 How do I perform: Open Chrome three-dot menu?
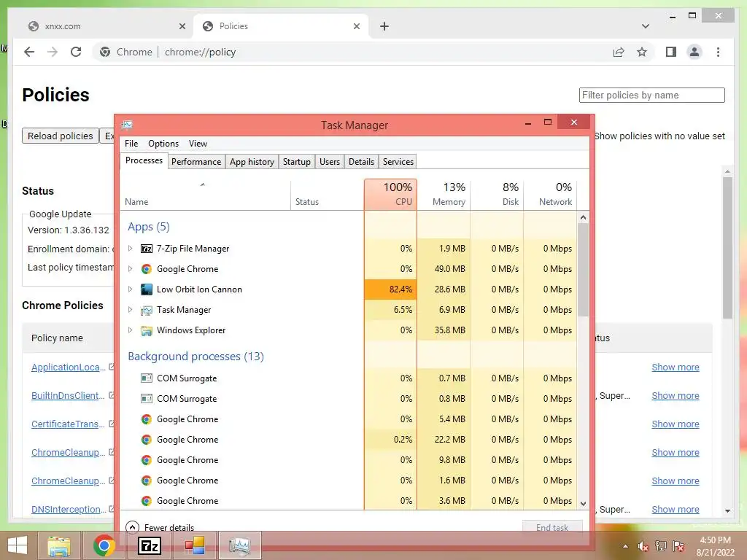click(718, 52)
